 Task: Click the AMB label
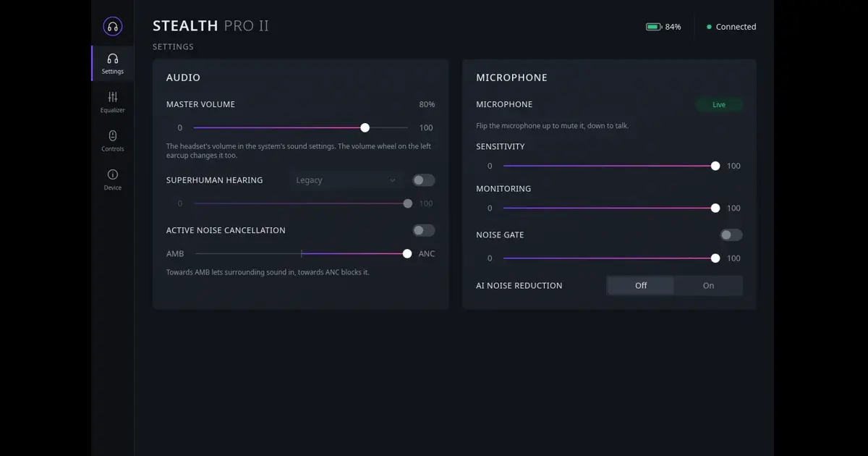(x=175, y=253)
